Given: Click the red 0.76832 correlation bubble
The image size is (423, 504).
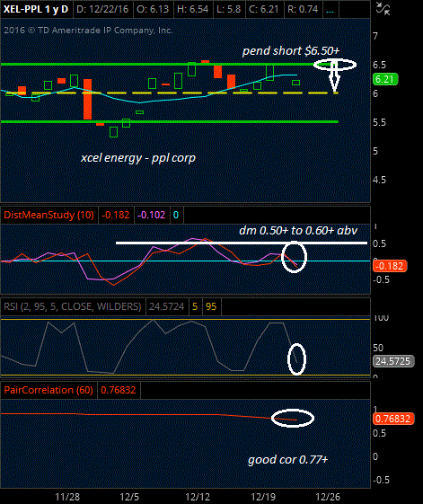Looking at the screenshot, I should (x=393, y=419).
